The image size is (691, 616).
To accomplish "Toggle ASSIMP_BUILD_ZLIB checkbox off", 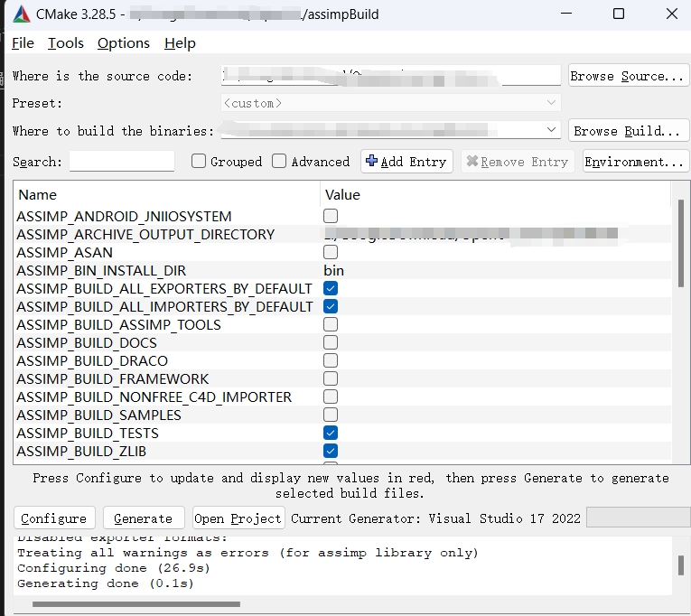I will click(331, 452).
